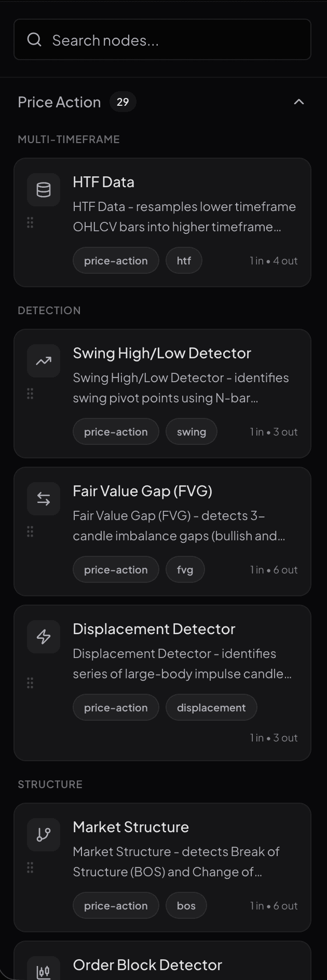
Task: Click the fvg tag chip
Action: [185, 570]
